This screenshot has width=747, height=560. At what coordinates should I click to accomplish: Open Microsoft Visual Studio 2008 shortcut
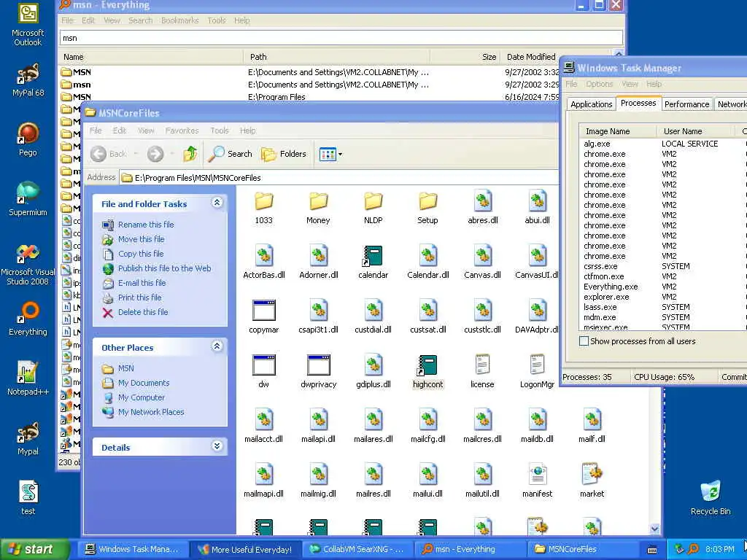coord(28,264)
